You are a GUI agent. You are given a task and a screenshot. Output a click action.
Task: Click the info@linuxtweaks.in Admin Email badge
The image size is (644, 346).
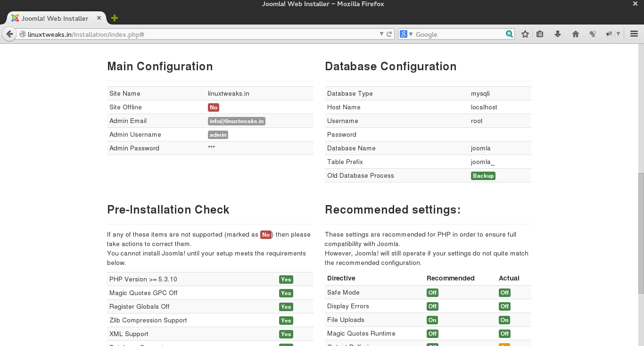point(237,121)
